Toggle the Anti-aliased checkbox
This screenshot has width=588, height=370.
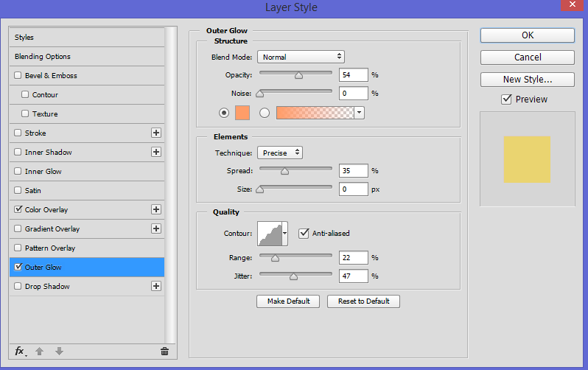pyautogui.click(x=304, y=233)
